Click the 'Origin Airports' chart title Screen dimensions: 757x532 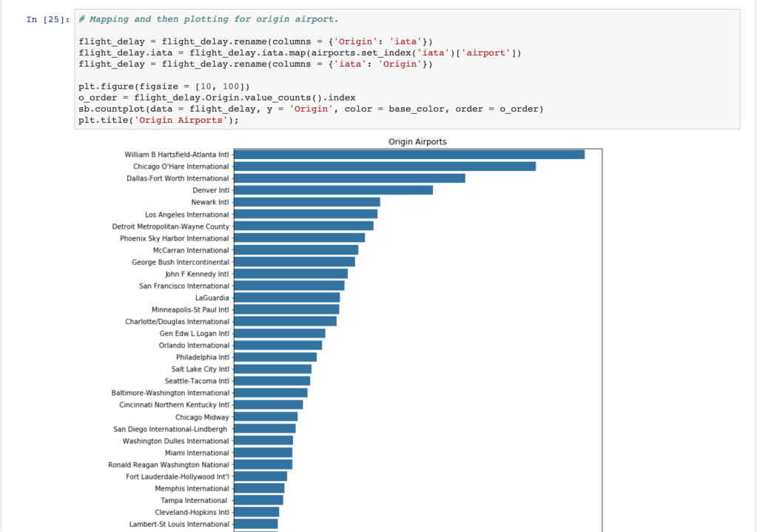(x=417, y=141)
